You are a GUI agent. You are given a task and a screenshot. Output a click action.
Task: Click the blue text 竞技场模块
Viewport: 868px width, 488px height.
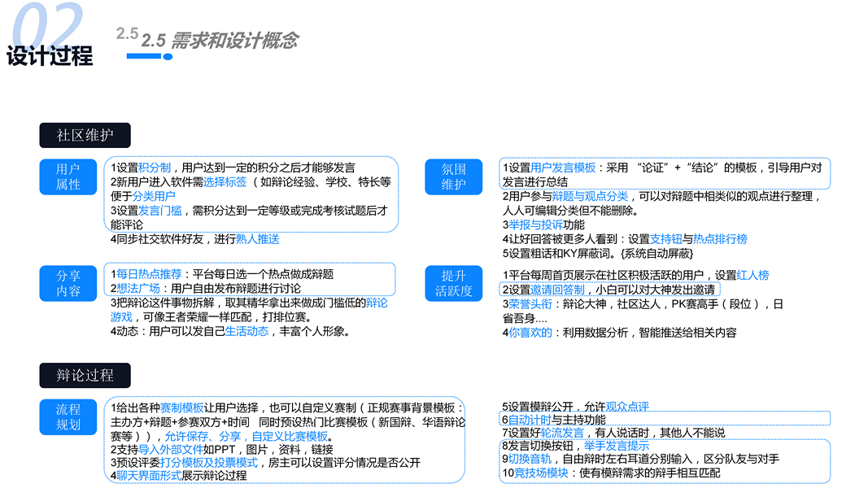point(542,473)
